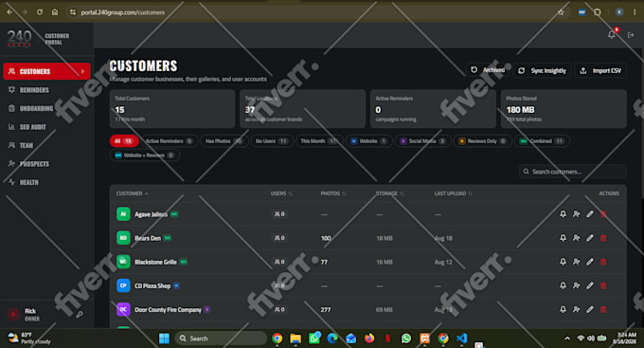Image resolution: width=644 pixels, height=348 pixels.
Task: Open the CD Pizza Shop customer row
Action: 368,285
